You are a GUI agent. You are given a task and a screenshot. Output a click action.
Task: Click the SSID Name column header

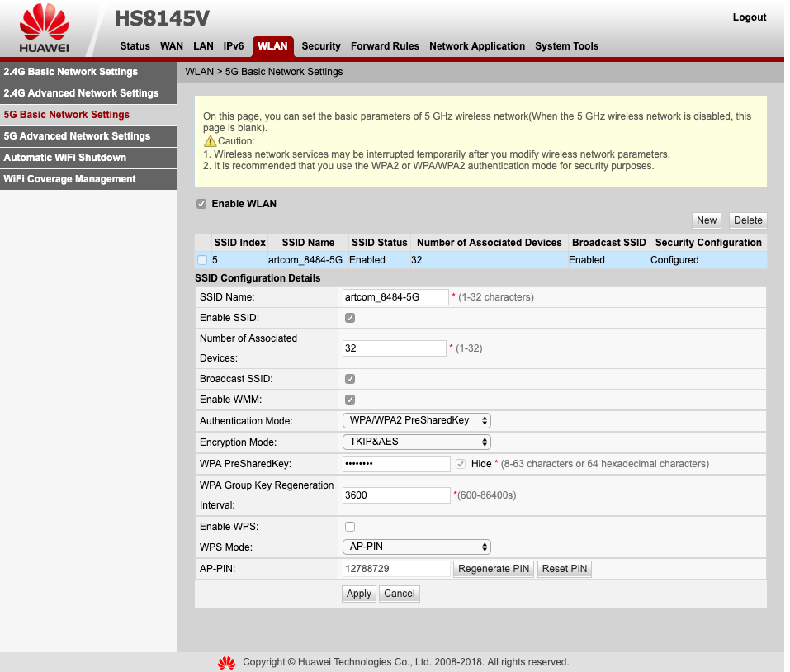point(309,243)
